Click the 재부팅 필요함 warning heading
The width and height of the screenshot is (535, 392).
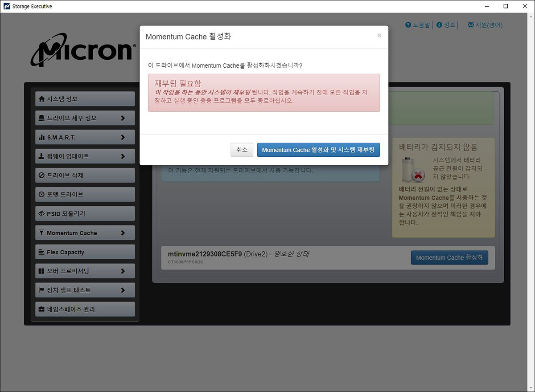[x=178, y=83]
